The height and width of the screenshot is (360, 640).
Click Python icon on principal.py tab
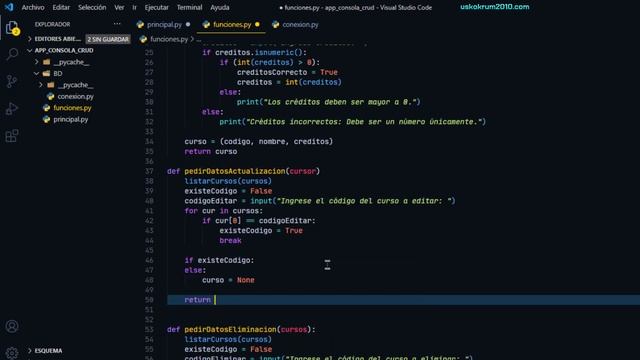pyautogui.click(x=140, y=24)
